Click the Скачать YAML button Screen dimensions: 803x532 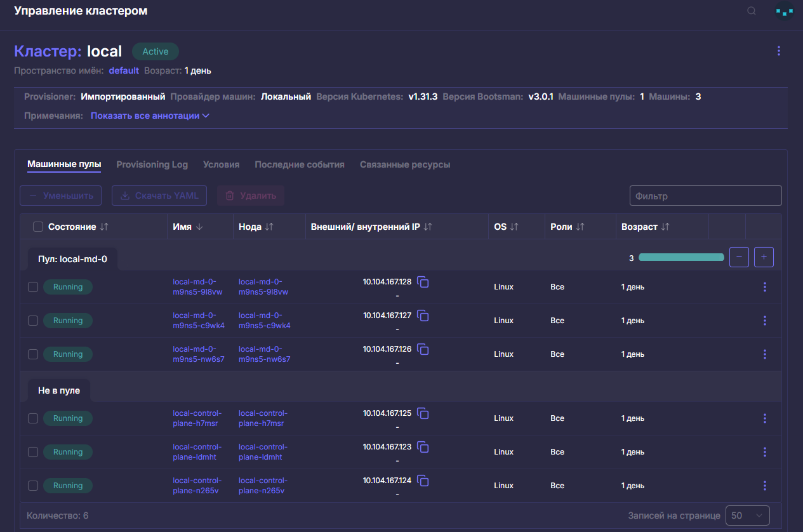(x=160, y=196)
